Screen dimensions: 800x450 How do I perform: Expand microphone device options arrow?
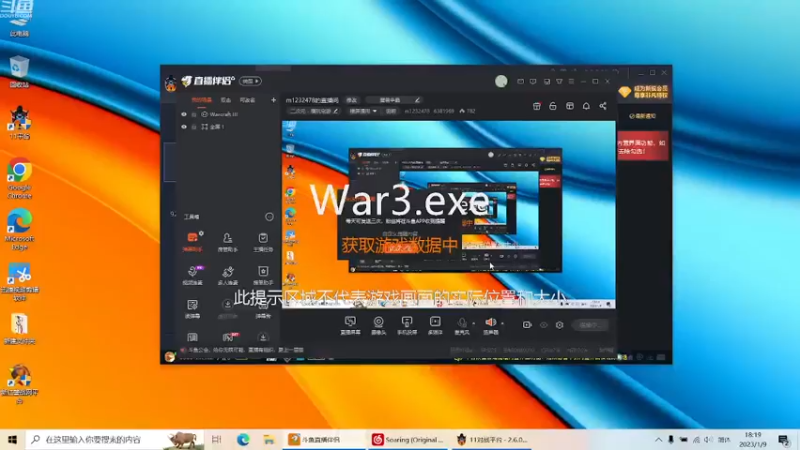[x=473, y=323]
